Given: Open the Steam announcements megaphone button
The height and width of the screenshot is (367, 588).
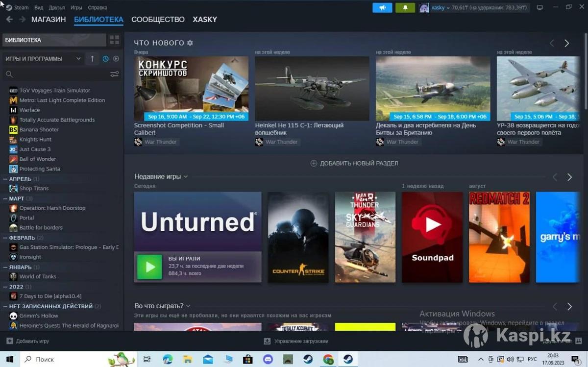Looking at the screenshot, I should tap(382, 7).
